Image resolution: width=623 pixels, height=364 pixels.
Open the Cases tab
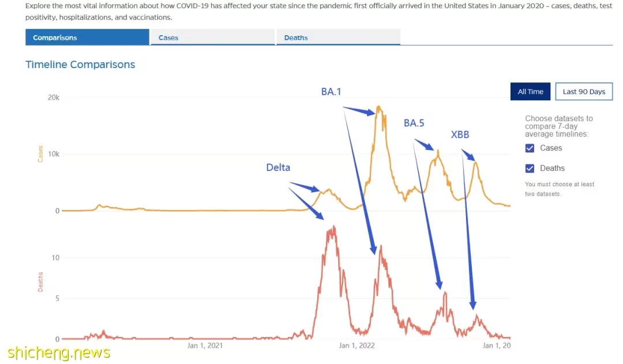pyautogui.click(x=212, y=37)
